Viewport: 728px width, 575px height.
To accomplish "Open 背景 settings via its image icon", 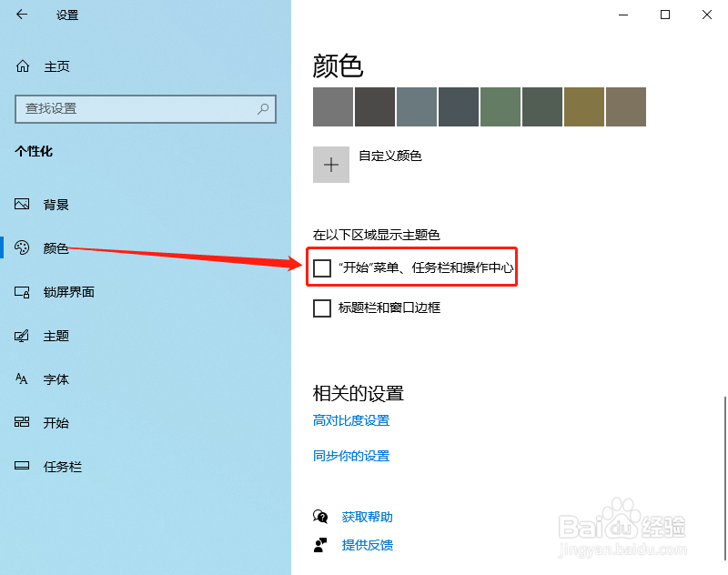I will click(x=22, y=204).
